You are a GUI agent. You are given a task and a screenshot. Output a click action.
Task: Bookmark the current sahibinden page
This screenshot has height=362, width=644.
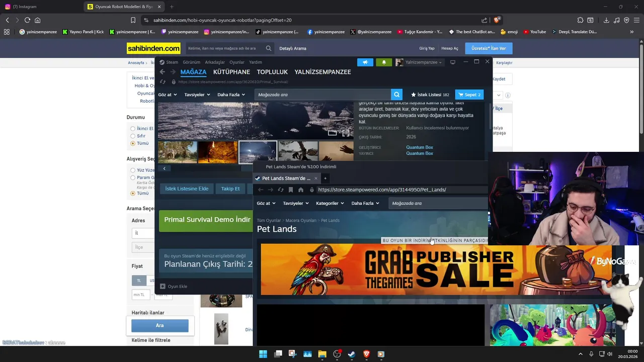click(133, 20)
